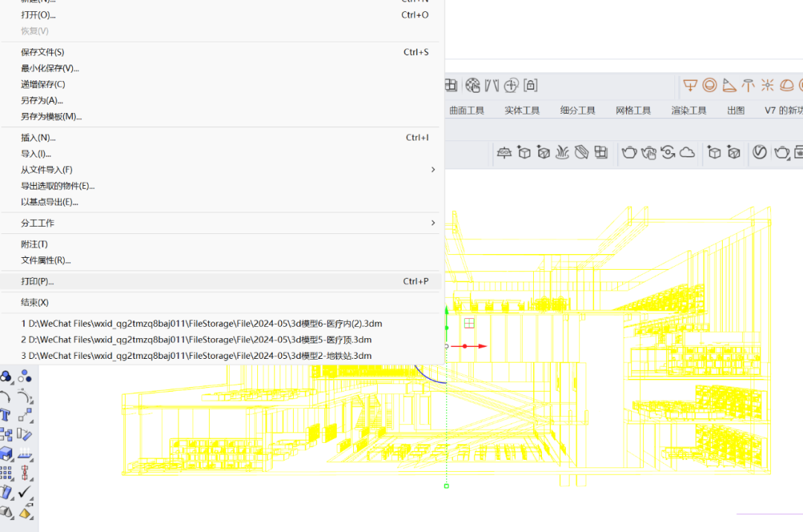Viewport: 803px width, 532px height.
Task: Expand the 分工工作 submenu arrow
Action: tap(433, 222)
